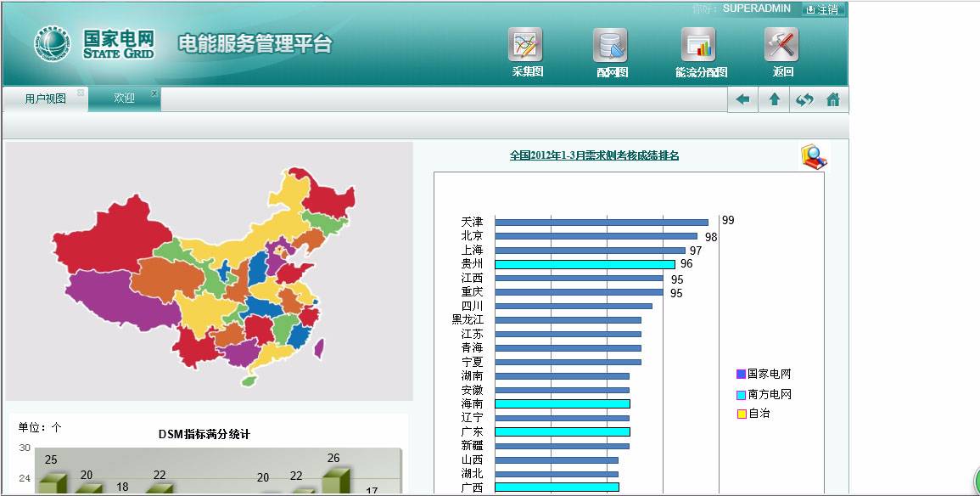
Task: Select the 天津 bar in the ranking chart
Action: (602, 222)
